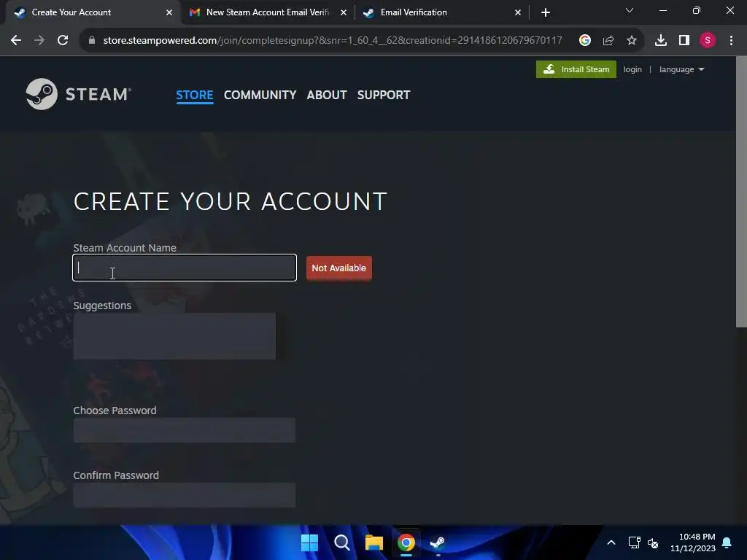Click the address bar URL
This screenshot has height=560, width=747.
(333, 41)
